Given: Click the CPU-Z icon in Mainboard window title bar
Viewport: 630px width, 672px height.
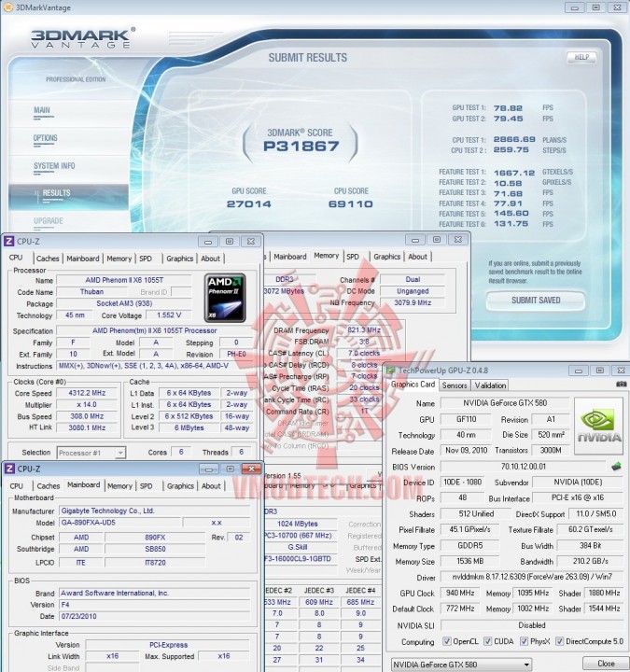Looking at the screenshot, I should (9, 469).
